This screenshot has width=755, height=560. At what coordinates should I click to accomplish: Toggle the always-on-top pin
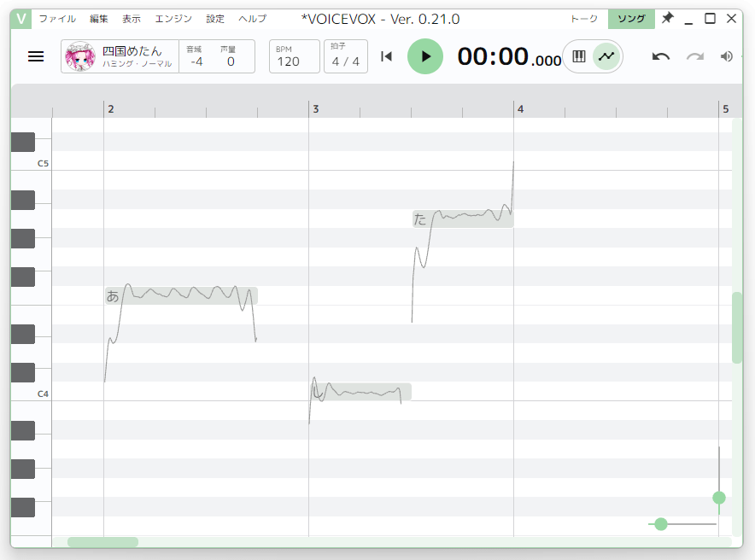point(667,19)
